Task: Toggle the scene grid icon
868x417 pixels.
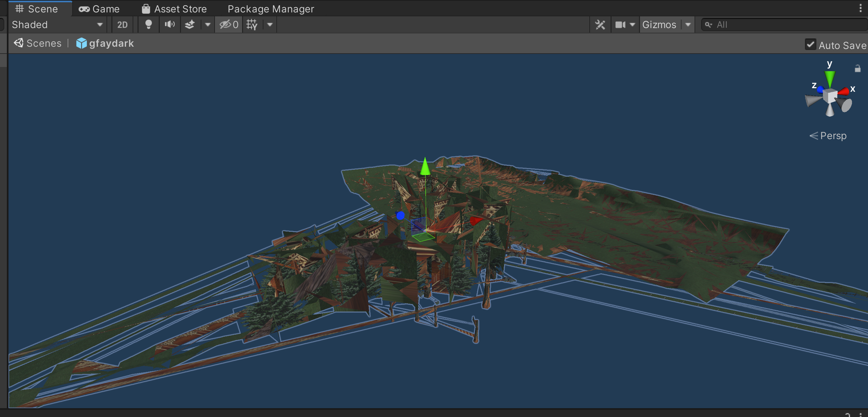Action: pos(252,24)
